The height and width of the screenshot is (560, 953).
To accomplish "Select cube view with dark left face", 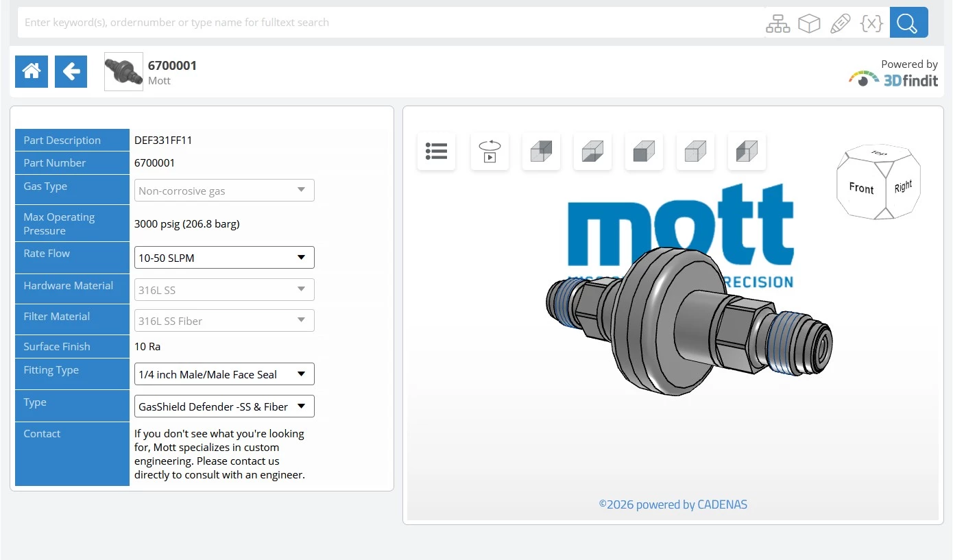I will point(747,151).
